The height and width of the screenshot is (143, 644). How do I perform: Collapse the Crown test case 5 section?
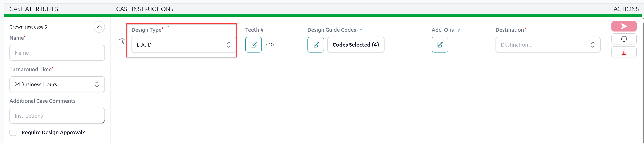[x=99, y=27]
